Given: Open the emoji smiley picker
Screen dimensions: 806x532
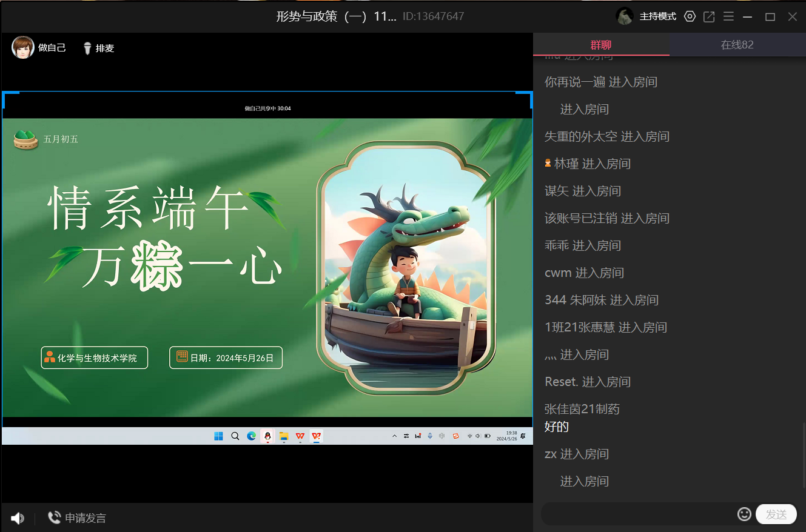Looking at the screenshot, I should pyautogui.click(x=744, y=514).
